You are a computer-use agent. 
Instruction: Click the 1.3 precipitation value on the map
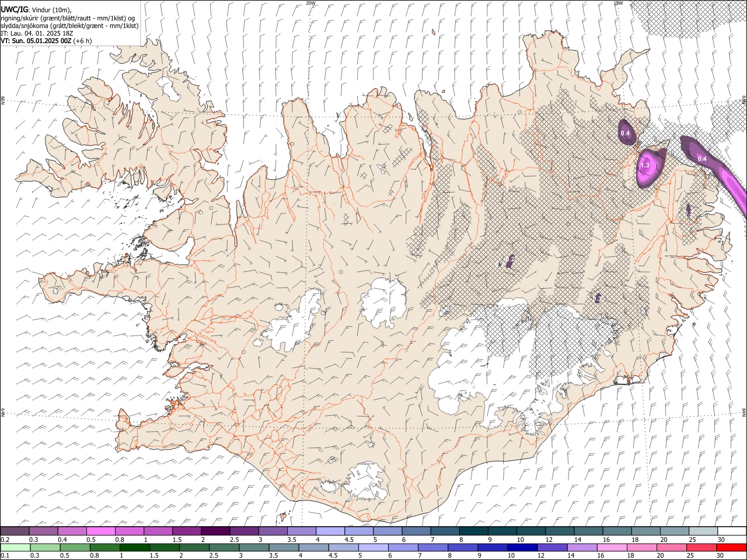coord(645,166)
